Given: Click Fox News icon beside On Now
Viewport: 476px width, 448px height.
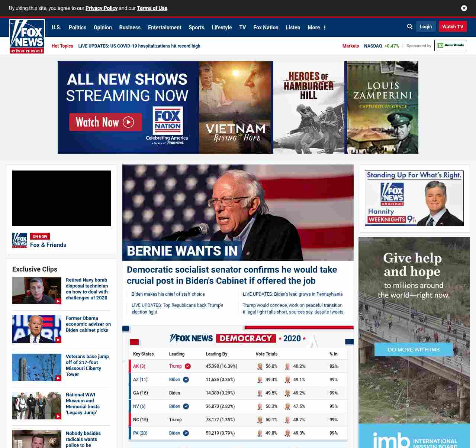Looking at the screenshot, I should coord(20,240).
